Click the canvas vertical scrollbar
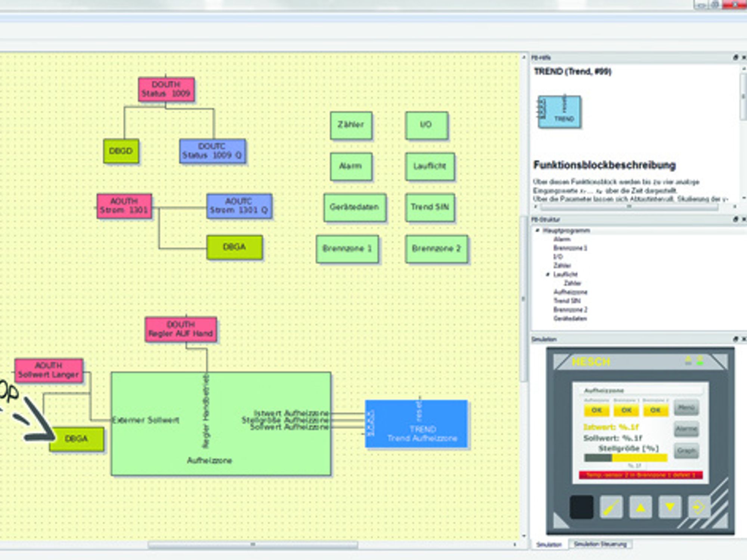This screenshot has width=747, height=560. tap(524, 299)
